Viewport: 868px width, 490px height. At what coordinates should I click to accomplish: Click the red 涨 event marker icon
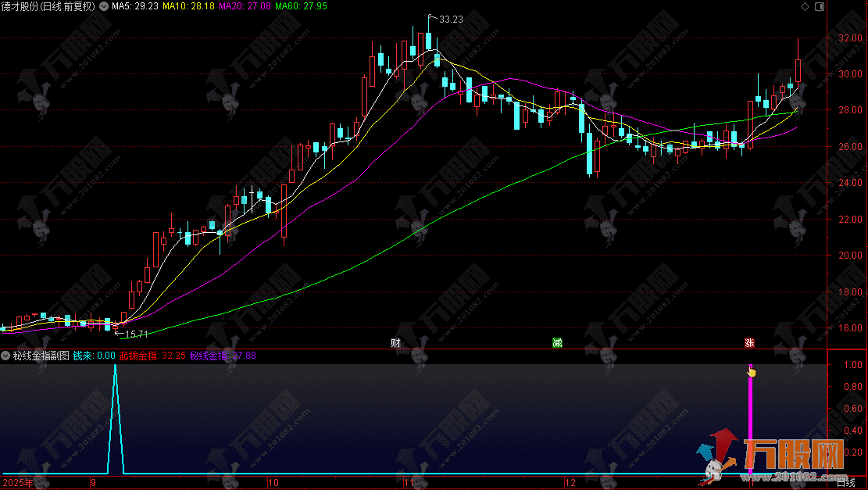(749, 343)
